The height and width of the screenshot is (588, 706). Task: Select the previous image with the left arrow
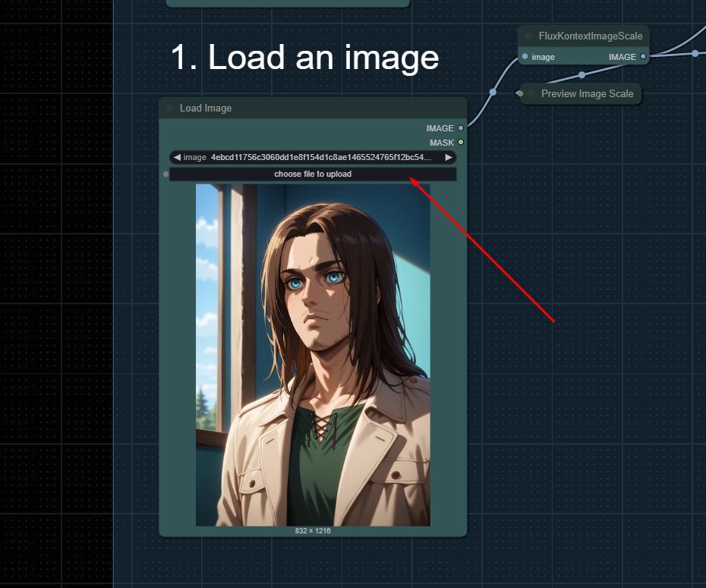(177, 158)
